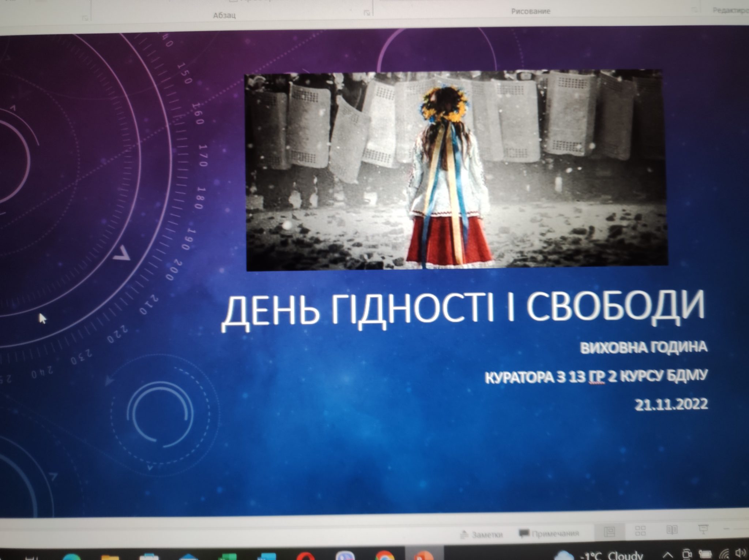Switch to Reading view mode
Image resolution: width=749 pixels, height=560 pixels.
pos(672,530)
